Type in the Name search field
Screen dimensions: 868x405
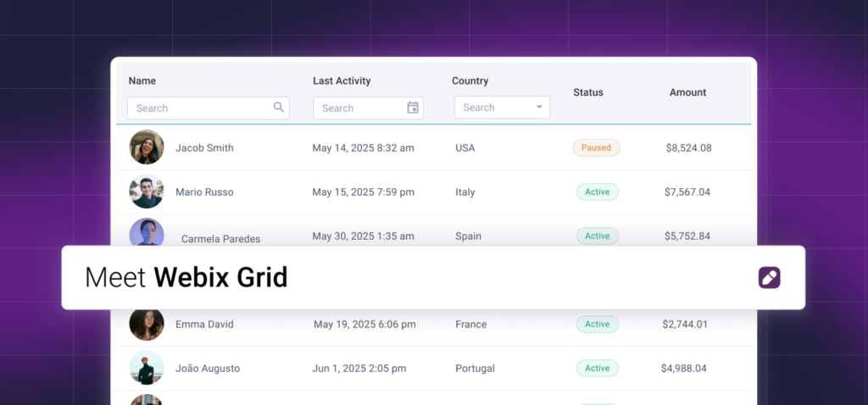[199, 108]
